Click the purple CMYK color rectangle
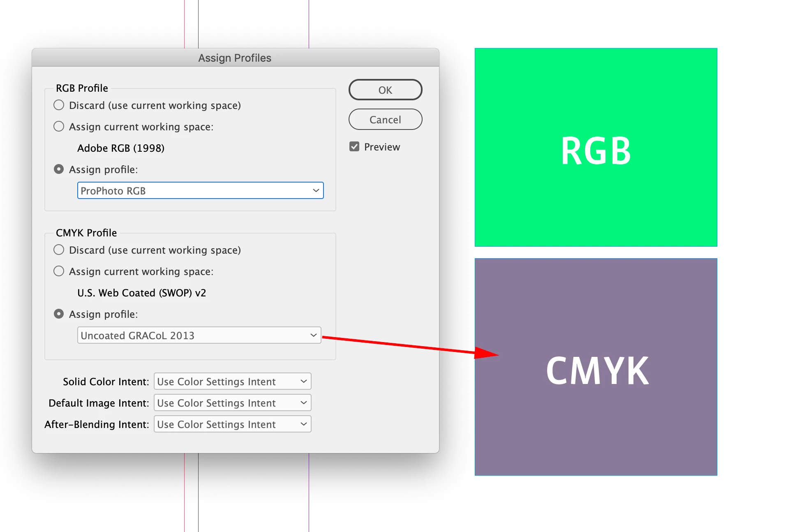 595,436
